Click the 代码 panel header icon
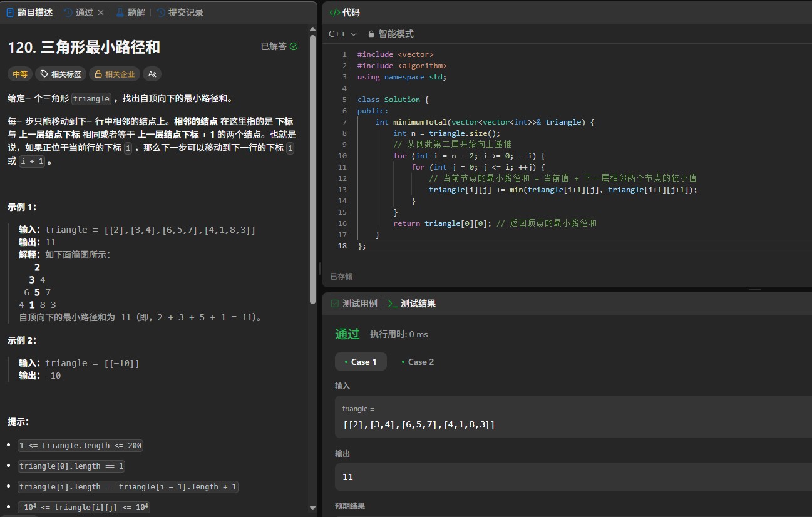Image resolution: width=812 pixels, height=517 pixels. click(335, 13)
